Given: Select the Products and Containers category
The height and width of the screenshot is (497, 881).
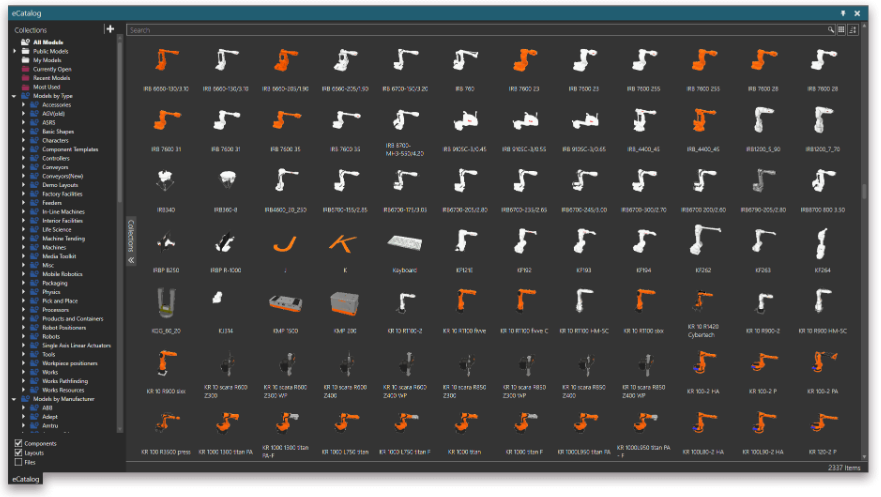Looking at the screenshot, I should (x=72, y=318).
